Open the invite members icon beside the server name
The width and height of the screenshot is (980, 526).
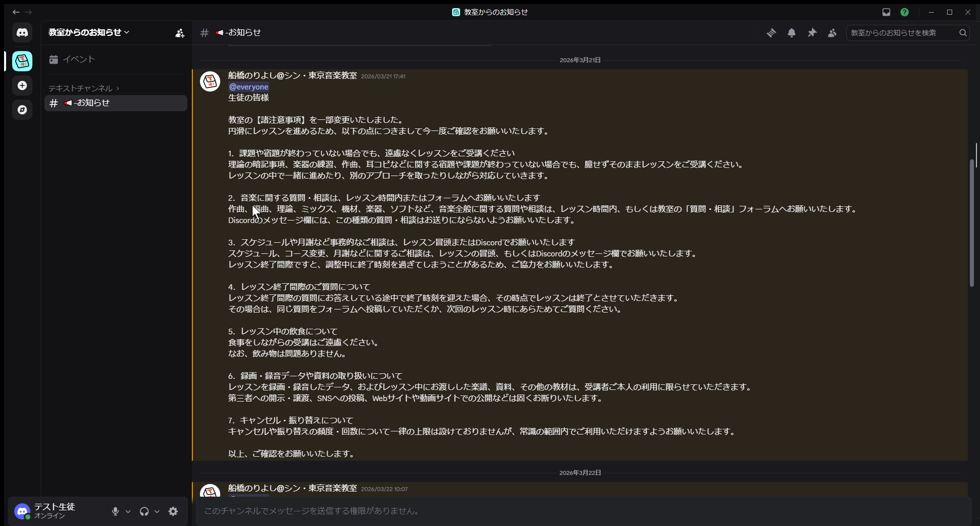point(180,33)
